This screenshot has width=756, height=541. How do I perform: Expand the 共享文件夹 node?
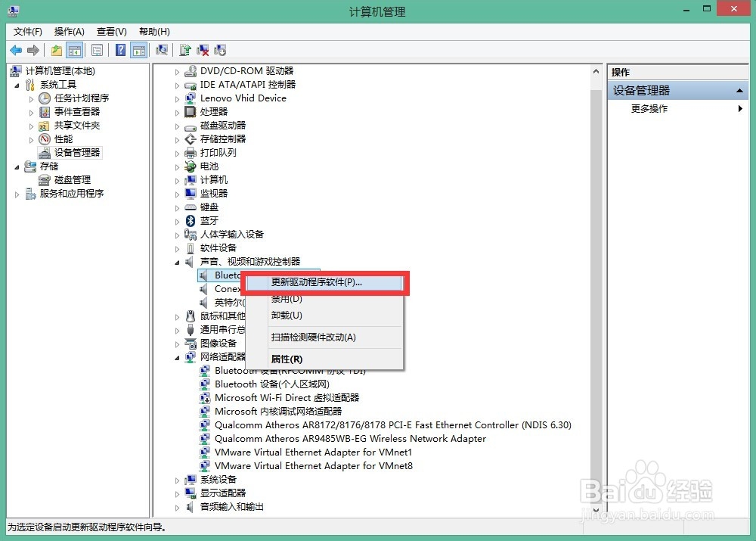[x=31, y=126]
